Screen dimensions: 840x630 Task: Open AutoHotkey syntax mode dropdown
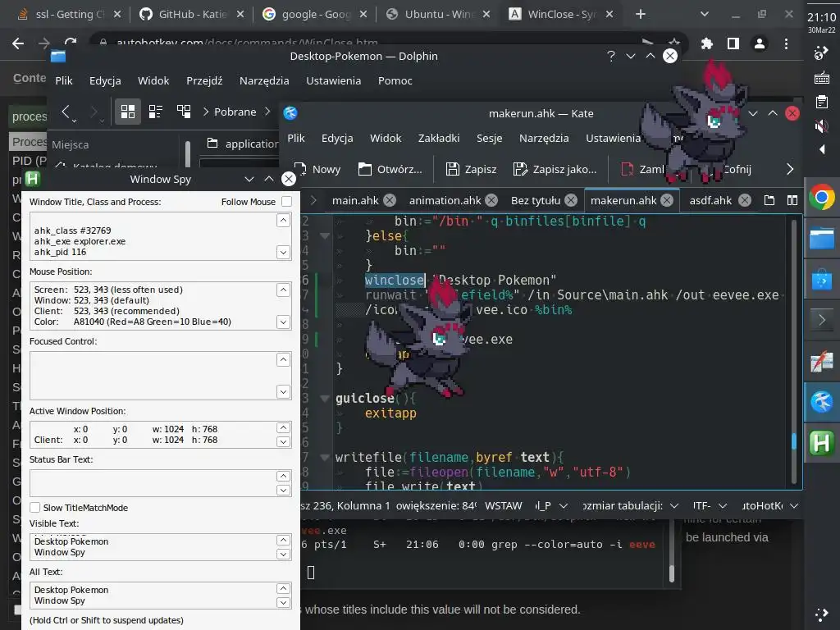point(769,505)
